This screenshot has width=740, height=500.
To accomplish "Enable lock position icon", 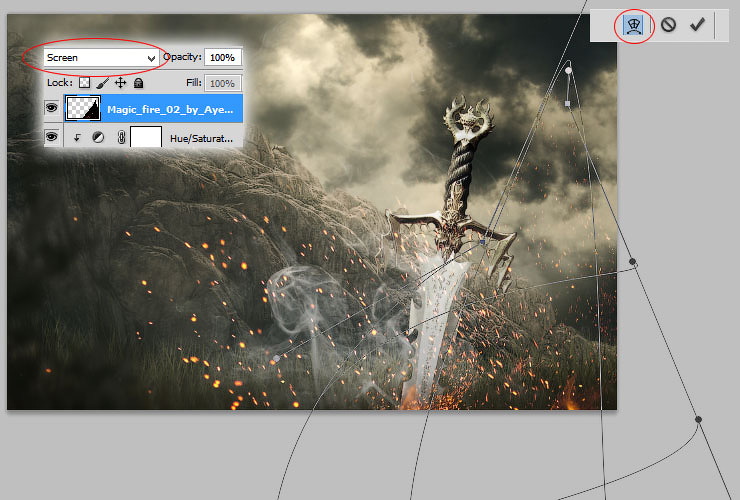I will [120, 83].
